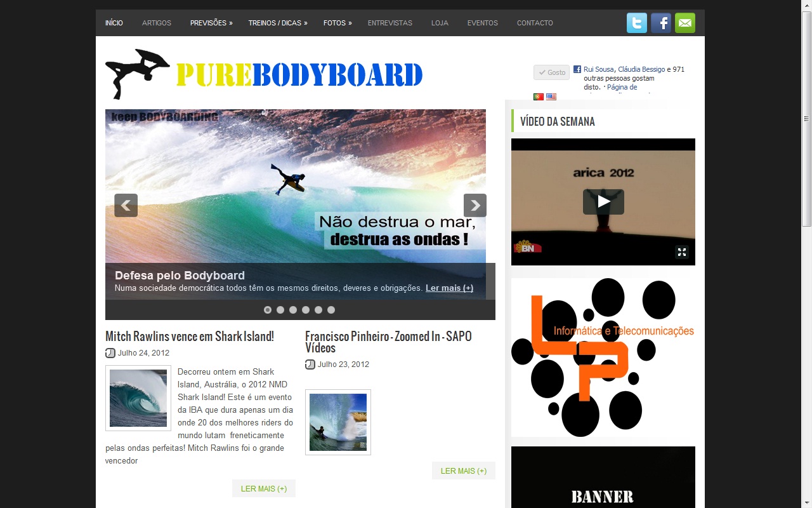Open the Loja menu item
The height and width of the screenshot is (508, 812).
click(440, 23)
